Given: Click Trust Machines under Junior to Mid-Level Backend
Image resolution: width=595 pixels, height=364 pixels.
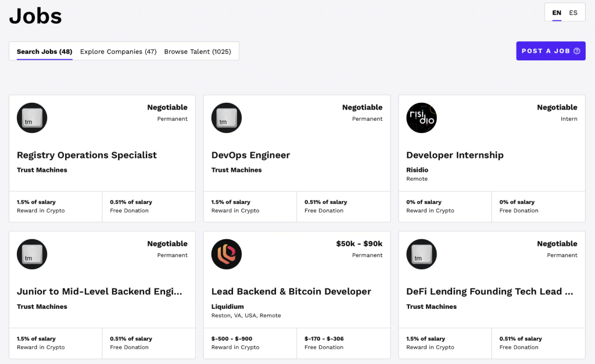Looking at the screenshot, I should coord(42,307).
